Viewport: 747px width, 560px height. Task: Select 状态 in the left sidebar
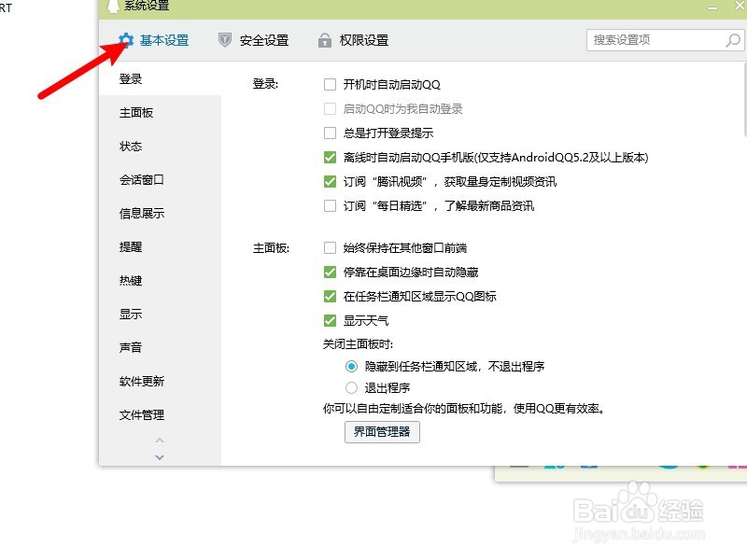(x=160, y=147)
